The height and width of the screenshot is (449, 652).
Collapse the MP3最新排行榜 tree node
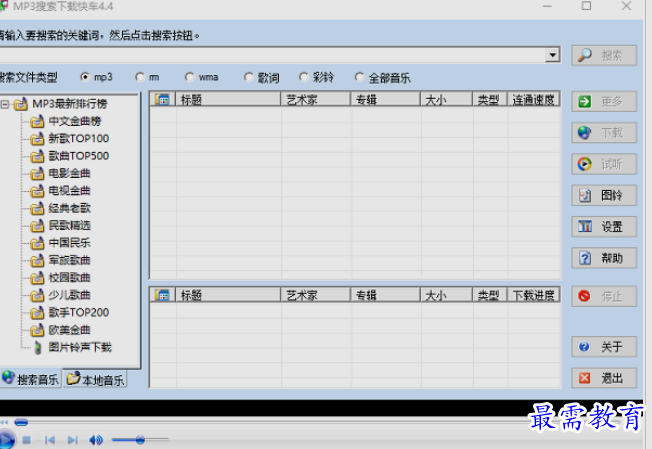(x=5, y=104)
